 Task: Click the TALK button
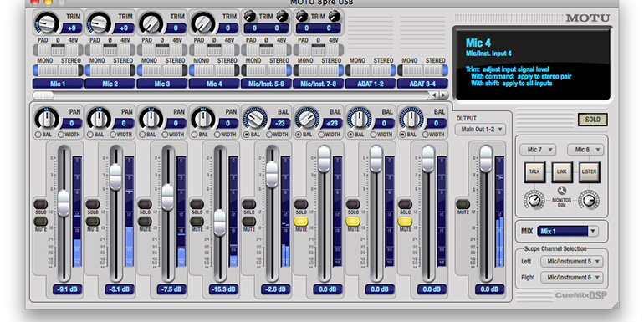point(534,172)
